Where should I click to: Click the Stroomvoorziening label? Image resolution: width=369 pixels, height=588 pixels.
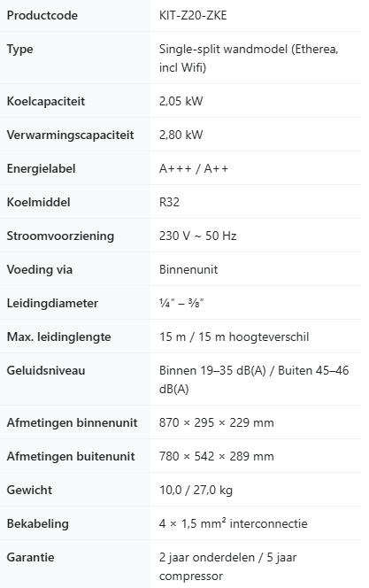click(x=60, y=236)
